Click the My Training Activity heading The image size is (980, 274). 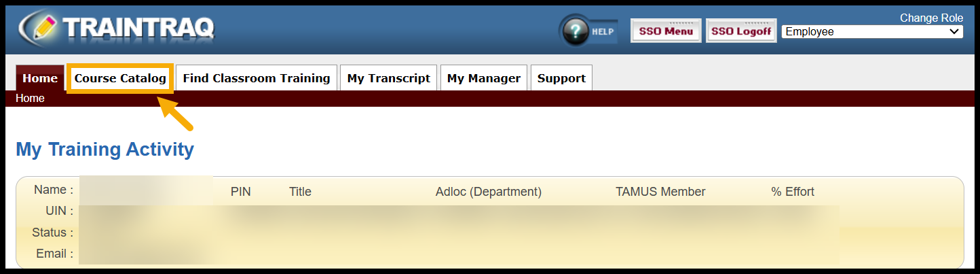pos(105,150)
